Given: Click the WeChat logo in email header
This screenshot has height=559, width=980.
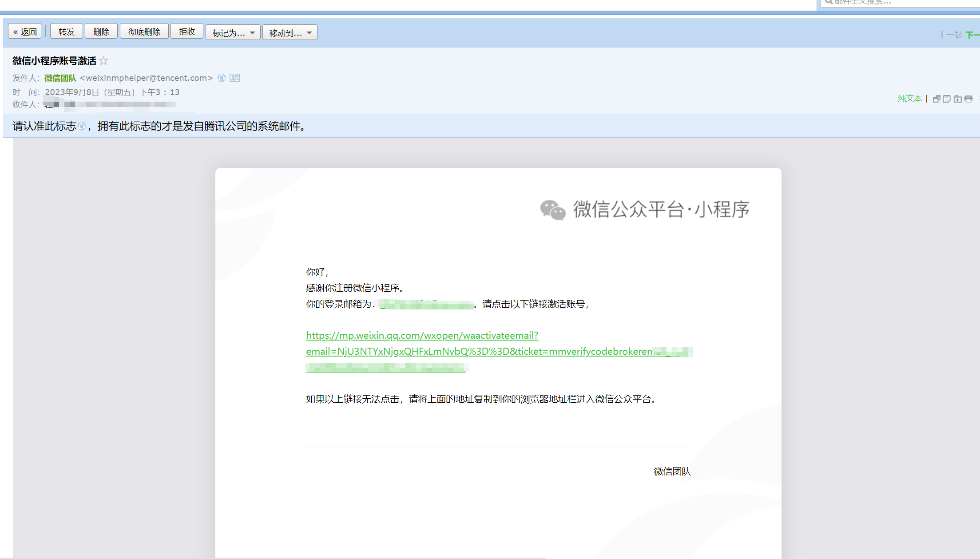Looking at the screenshot, I should [553, 210].
